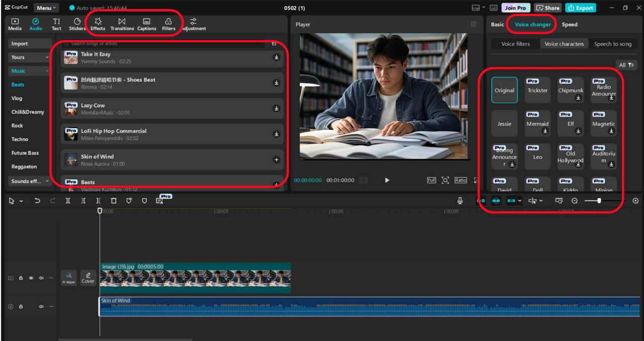Screen dimensions: 644x341
Task: Click the playhead handle on timeline ruler
Action: pos(100,211)
